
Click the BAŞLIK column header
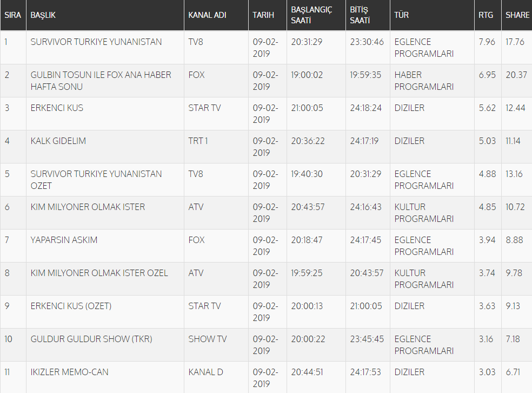(43, 15)
